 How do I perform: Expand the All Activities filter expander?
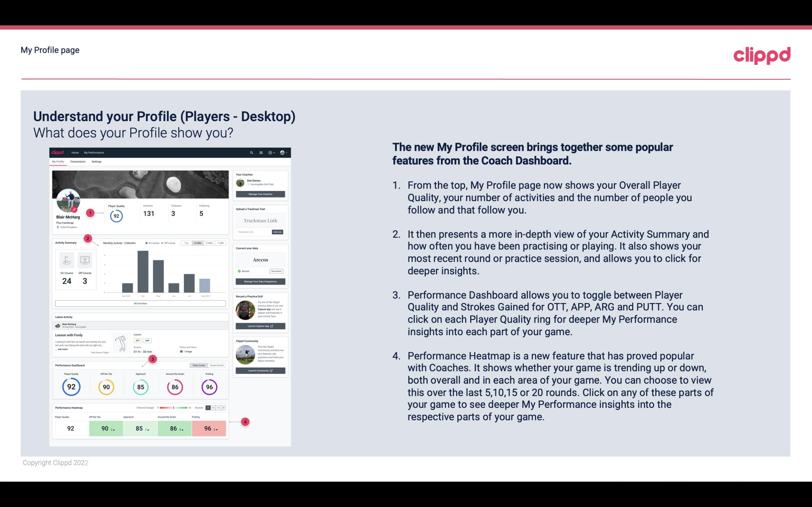(x=140, y=304)
